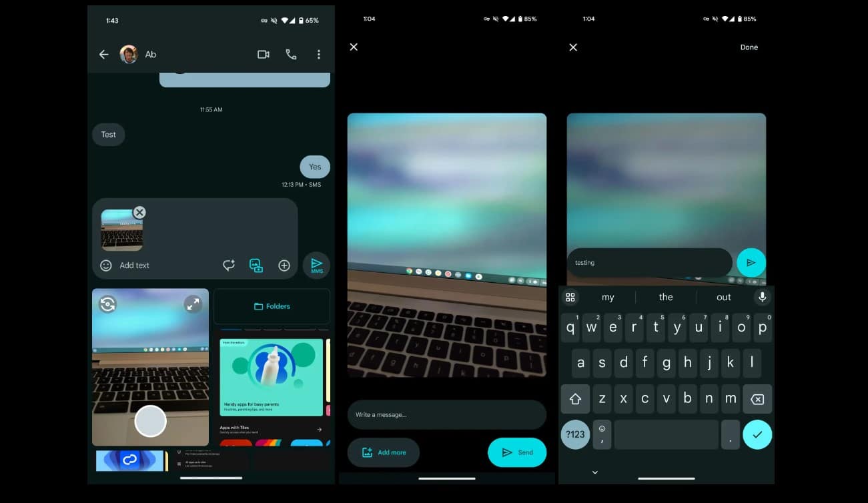This screenshot has height=503, width=868.
Task: Collapse the keyboard with the down chevron
Action: [x=595, y=472]
